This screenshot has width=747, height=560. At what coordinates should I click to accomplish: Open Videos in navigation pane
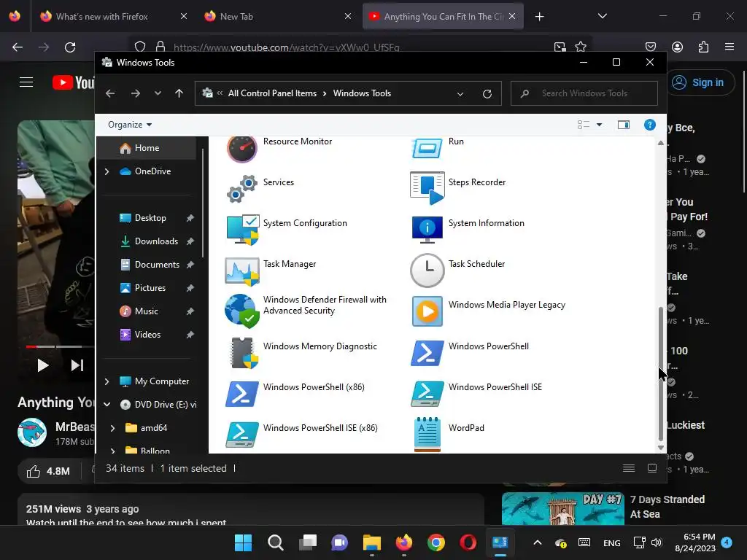point(147,335)
